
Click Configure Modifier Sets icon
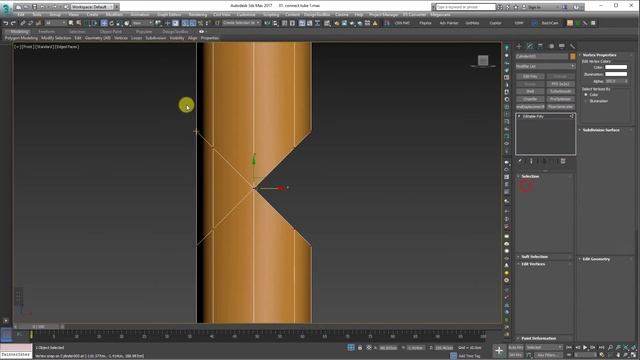(x=563, y=161)
